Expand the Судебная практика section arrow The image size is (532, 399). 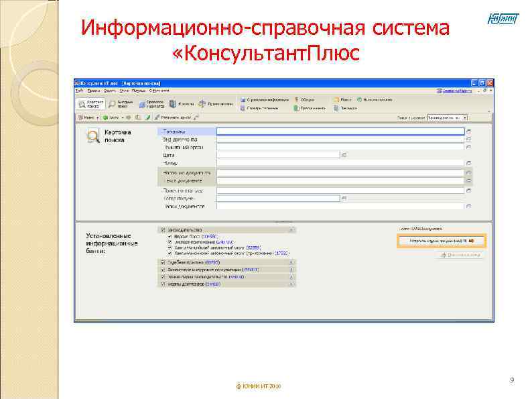291,262
